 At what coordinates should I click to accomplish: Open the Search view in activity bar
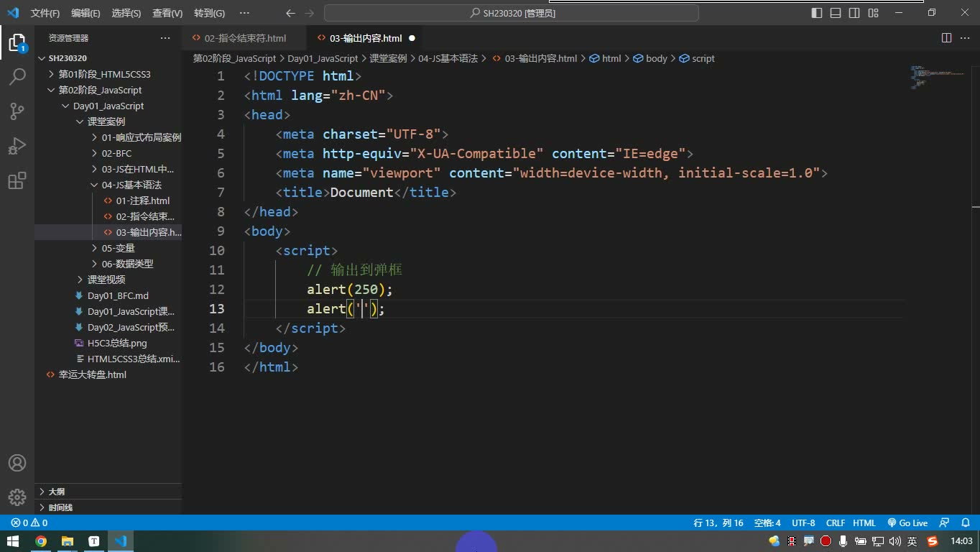coord(17,75)
